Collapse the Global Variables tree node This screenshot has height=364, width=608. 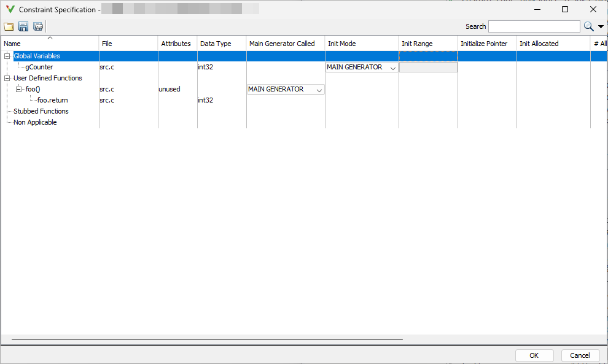7,56
